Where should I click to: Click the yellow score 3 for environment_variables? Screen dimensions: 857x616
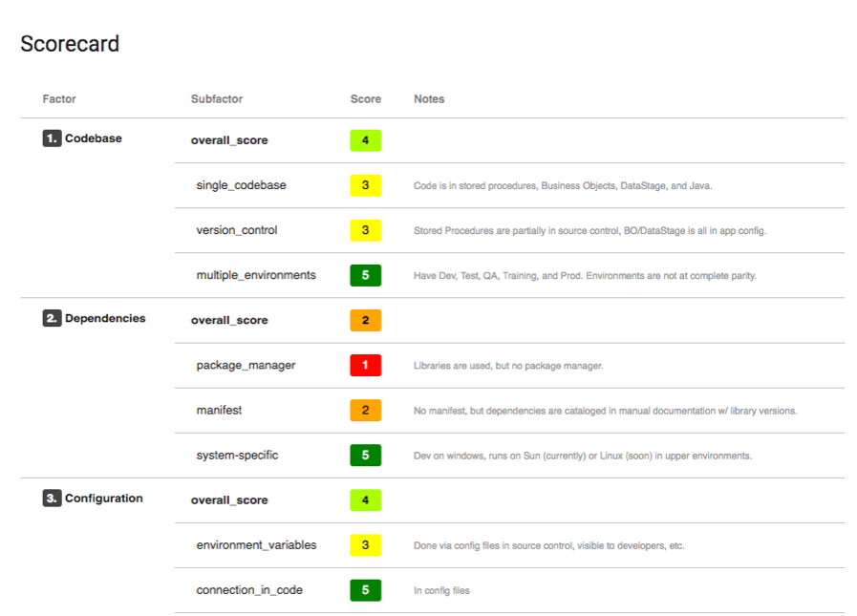pos(366,545)
